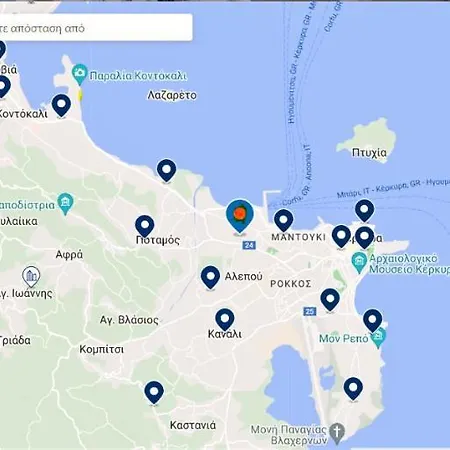
Task: Select the pin above Αλεπού label
Action: point(210,277)
